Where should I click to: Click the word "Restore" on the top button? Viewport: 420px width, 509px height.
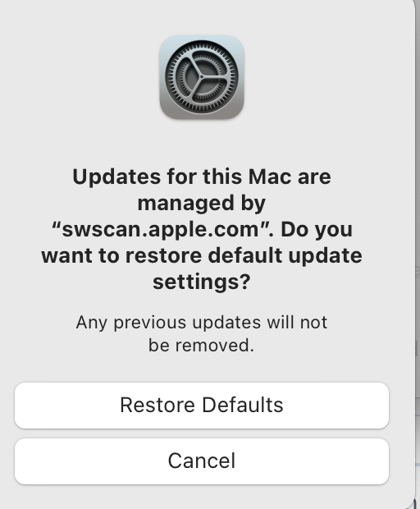(157, 405)
